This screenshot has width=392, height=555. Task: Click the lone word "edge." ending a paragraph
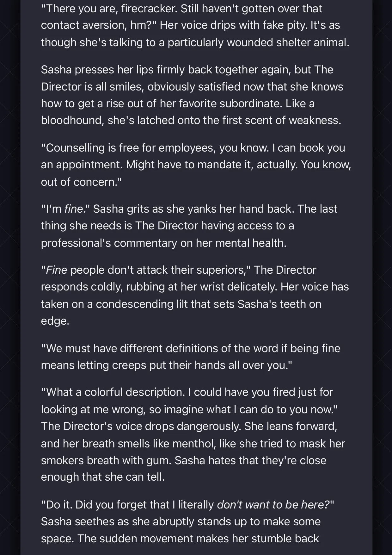[x=55, y=321]
